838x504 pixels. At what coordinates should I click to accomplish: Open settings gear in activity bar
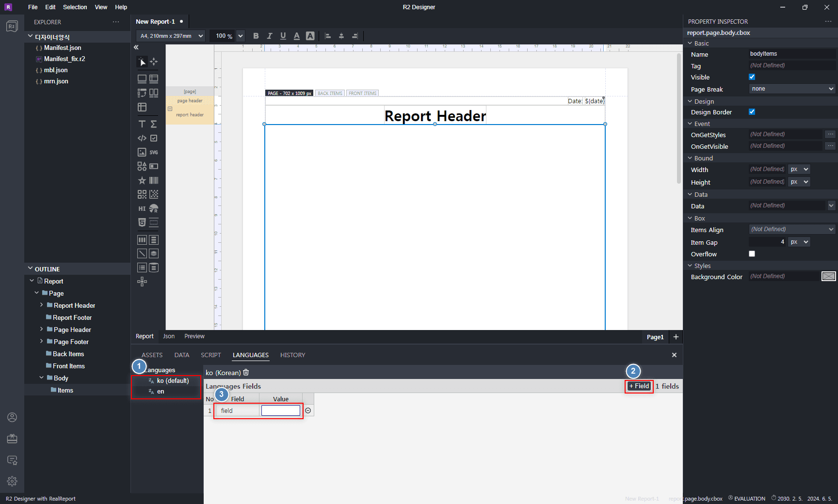click(x=12, y=481)
